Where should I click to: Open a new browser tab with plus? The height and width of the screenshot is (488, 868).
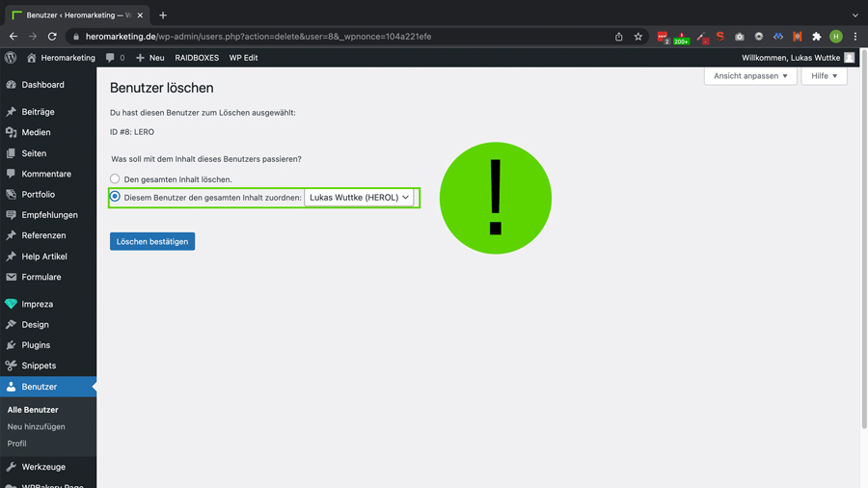click(x=163, y=15)
